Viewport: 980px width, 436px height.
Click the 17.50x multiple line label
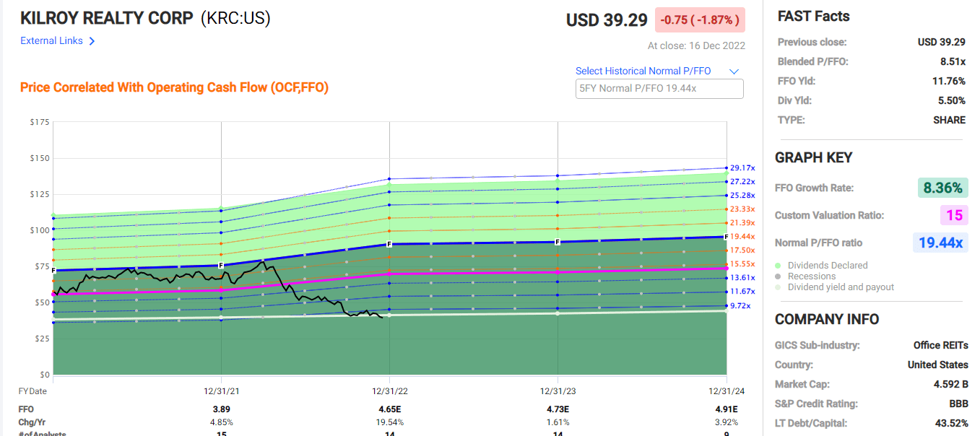(x=742, y=250)
